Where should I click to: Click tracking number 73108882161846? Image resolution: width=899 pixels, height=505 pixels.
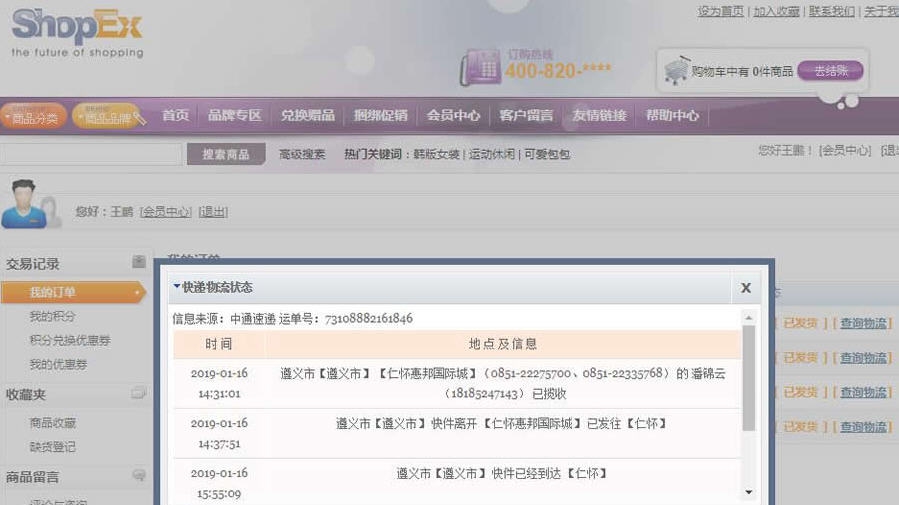[368, 319]
